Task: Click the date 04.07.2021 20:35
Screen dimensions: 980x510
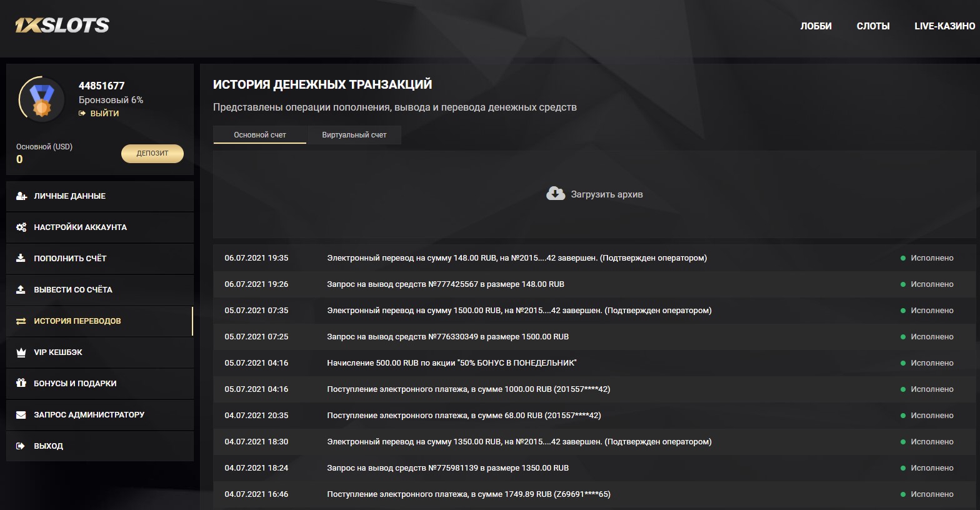Action: point(256,415)
